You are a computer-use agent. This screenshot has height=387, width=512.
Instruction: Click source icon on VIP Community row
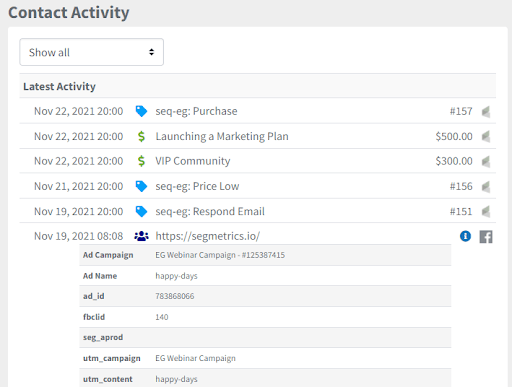486,161
